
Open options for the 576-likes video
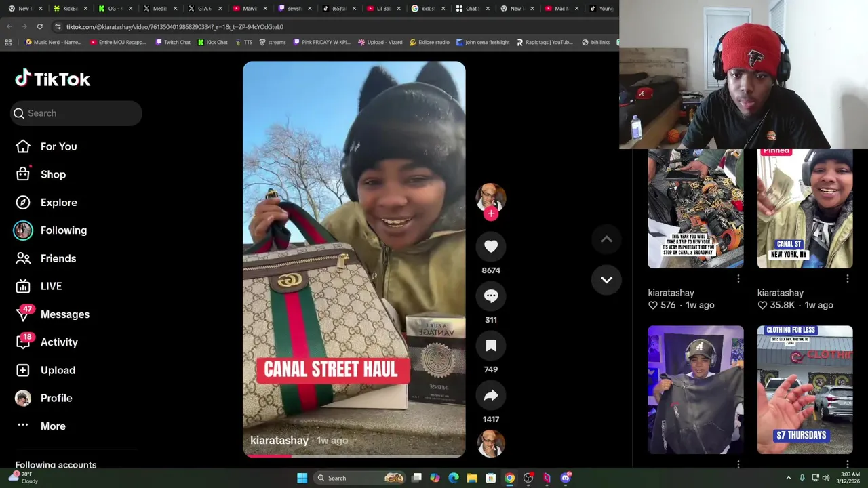tap(738, 279)
